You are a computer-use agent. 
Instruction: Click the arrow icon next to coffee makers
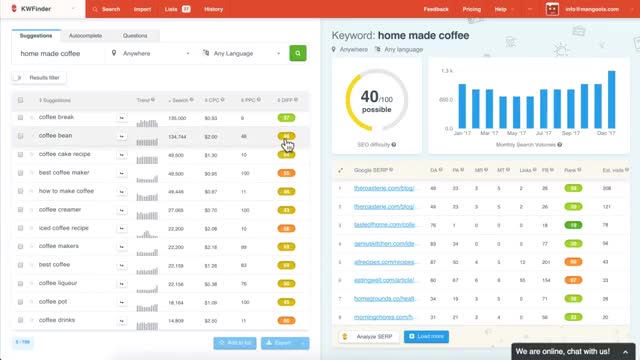pyautogui.click(x=121, y=247)
